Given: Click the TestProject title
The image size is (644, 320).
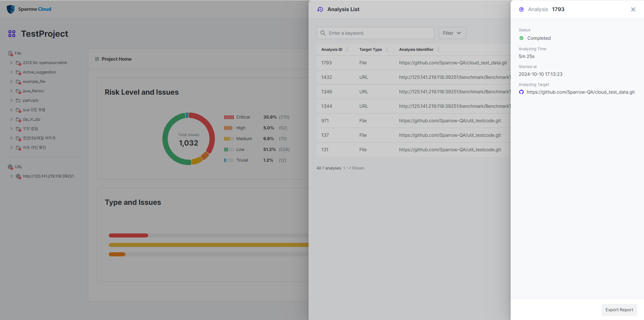Looking at the screenshot, I should click(x=44, y=34).
